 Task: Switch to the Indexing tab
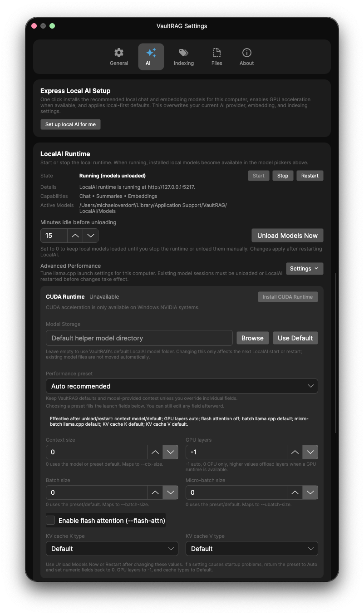click(184, 57)
